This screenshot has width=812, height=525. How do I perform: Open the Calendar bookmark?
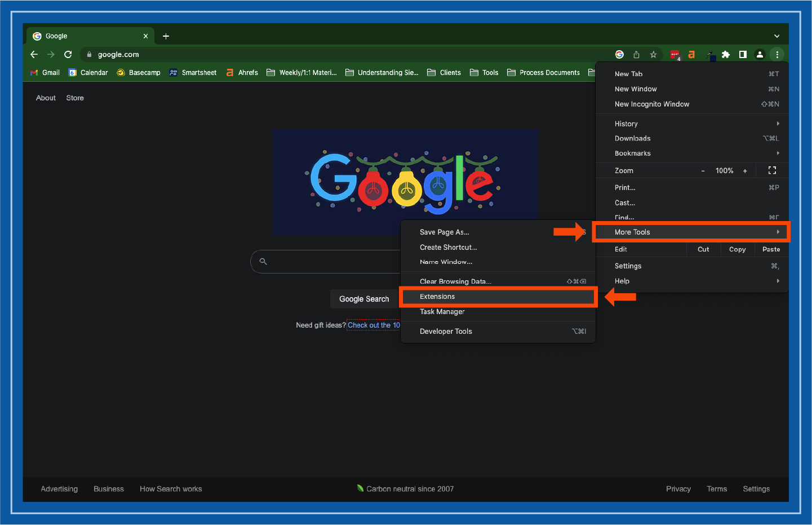pyautogui.click(x=88, y=73)
